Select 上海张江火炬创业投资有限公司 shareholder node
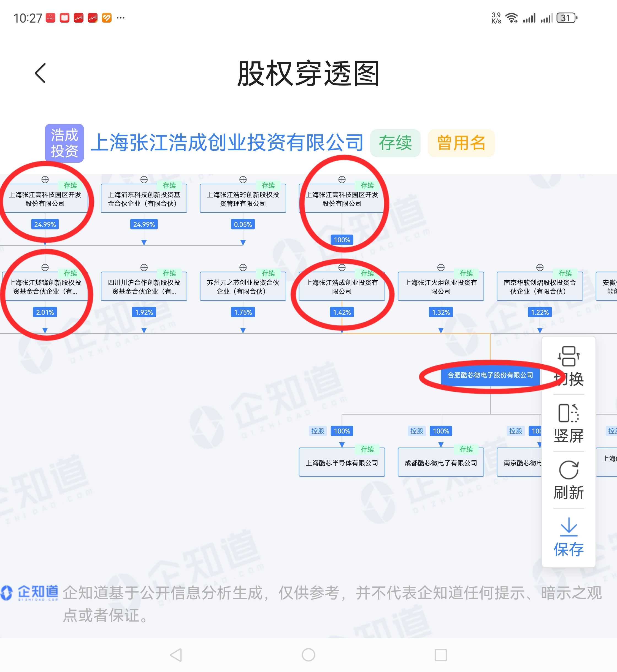Viewport: 617px width, 672px height. tap(441, 287)
